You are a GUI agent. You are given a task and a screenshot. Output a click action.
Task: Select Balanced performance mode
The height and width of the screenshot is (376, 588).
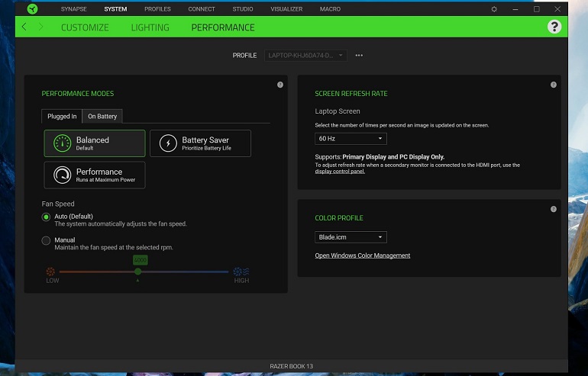click(x=95, y=143)
